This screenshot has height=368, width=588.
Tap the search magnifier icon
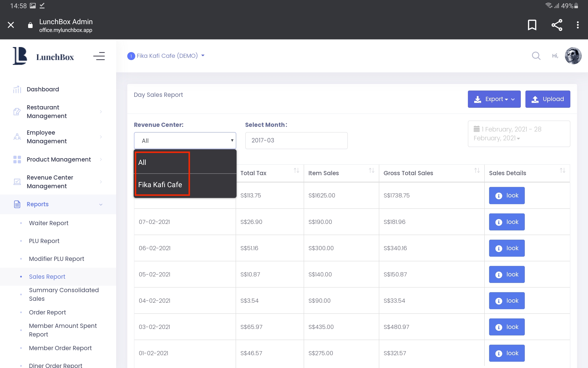(536, 56)
